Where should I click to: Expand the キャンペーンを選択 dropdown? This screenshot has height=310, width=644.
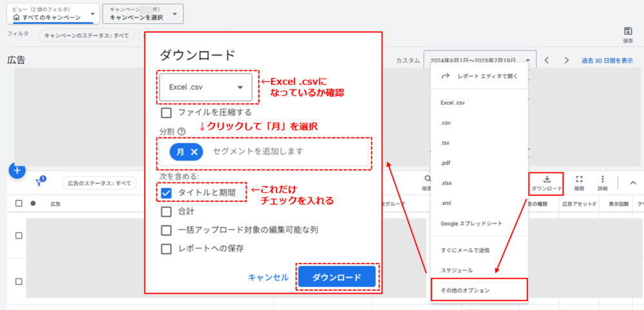[142, 14]
